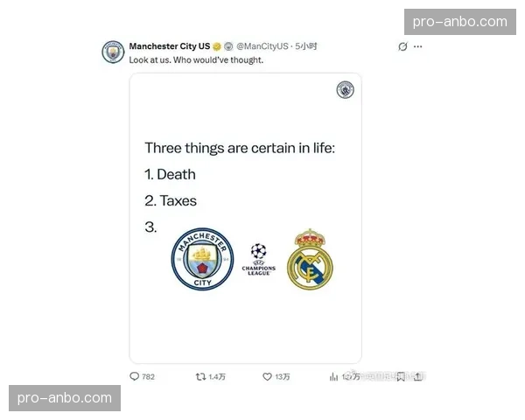Bookmark this tweet
Viewport: 525px width, 420px height.
(x=401, y=377)
